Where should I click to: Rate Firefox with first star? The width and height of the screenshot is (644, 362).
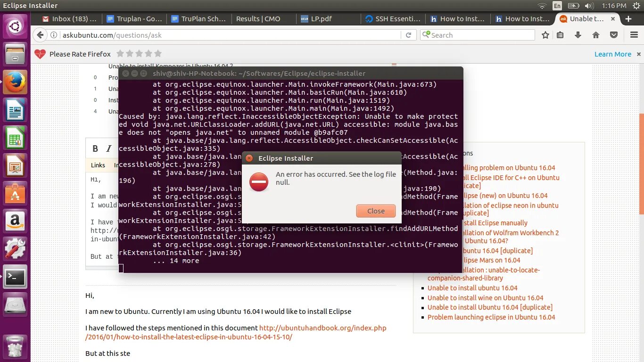coord(120,54)
